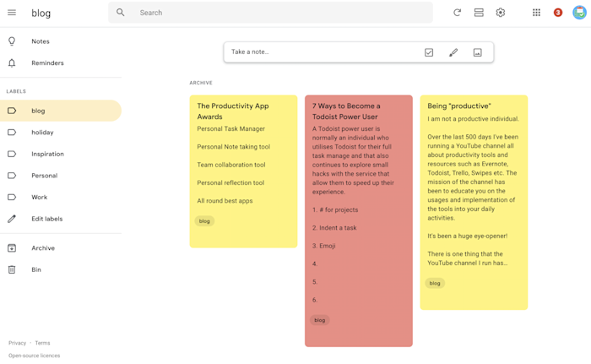Select the blog label in sidebar
Screen dimensions: 591x364
(x=61, y=111)
